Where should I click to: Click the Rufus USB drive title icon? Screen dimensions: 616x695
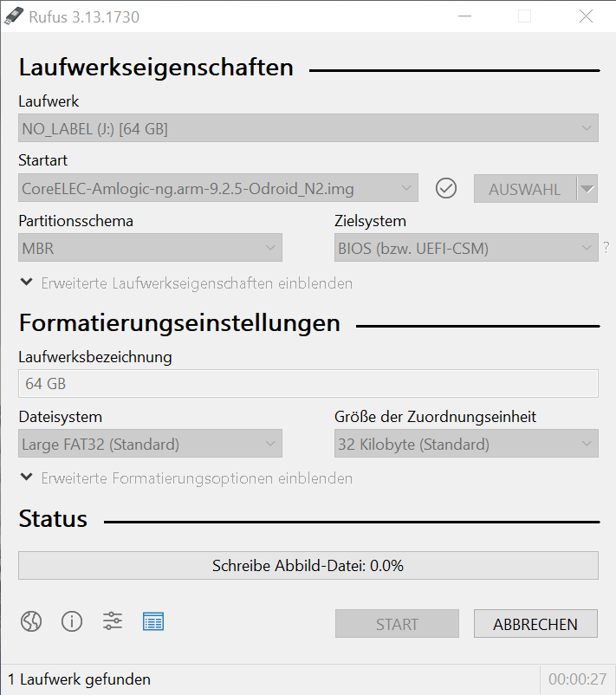coord(13,16)
